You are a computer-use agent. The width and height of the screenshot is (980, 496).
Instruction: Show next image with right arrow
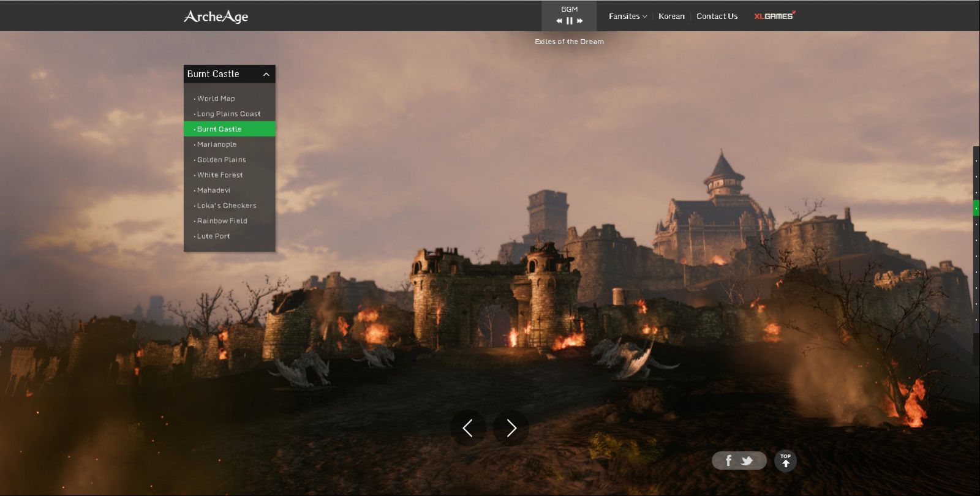(x=511, y=428)
